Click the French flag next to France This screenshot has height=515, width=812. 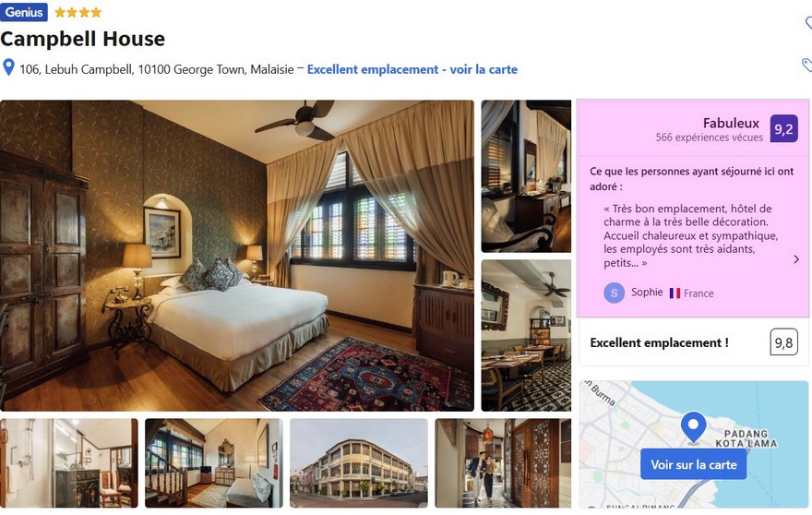[675, 293]
